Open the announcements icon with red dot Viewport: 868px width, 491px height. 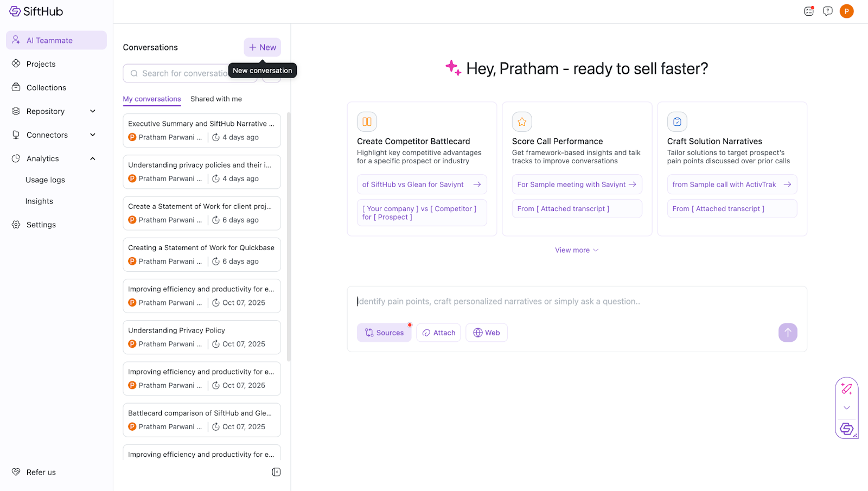(x=809, y=11)
